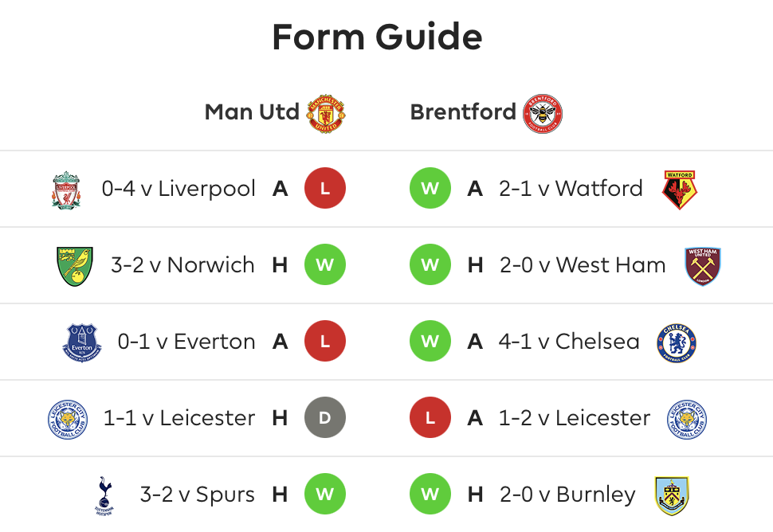Click the Burnley club crest
This screenshot has width=773, height=532.
[672, 495]
